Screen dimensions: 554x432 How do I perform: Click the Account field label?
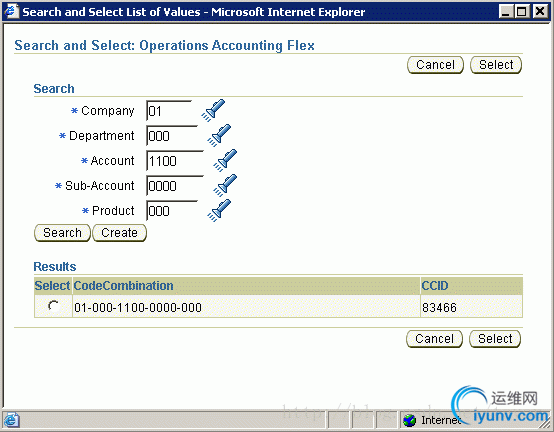[112, 161]
